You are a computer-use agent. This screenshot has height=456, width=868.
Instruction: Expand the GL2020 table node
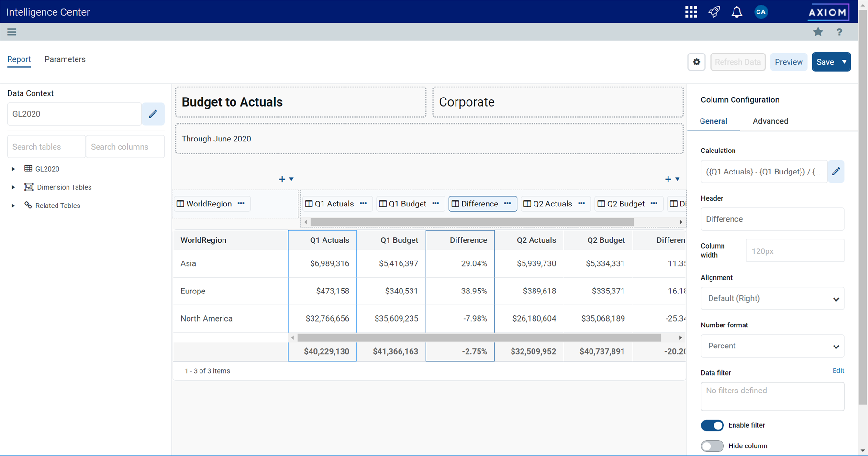[13, 169]
